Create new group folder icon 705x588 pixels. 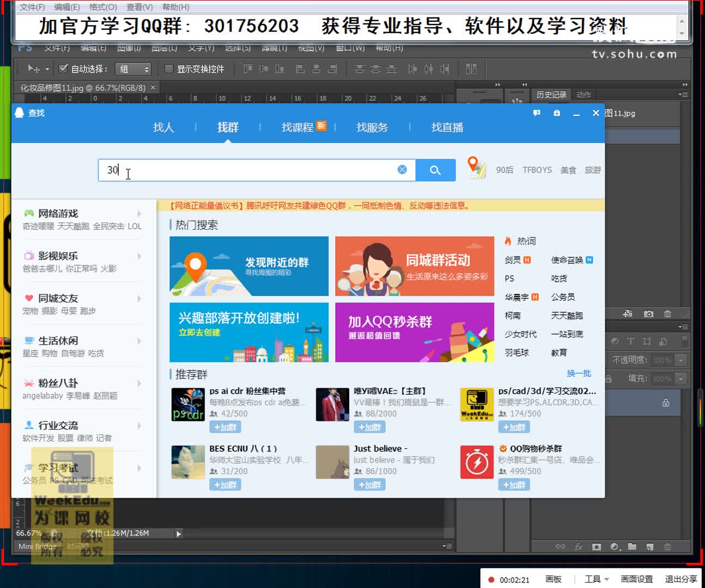click(632, 547)
